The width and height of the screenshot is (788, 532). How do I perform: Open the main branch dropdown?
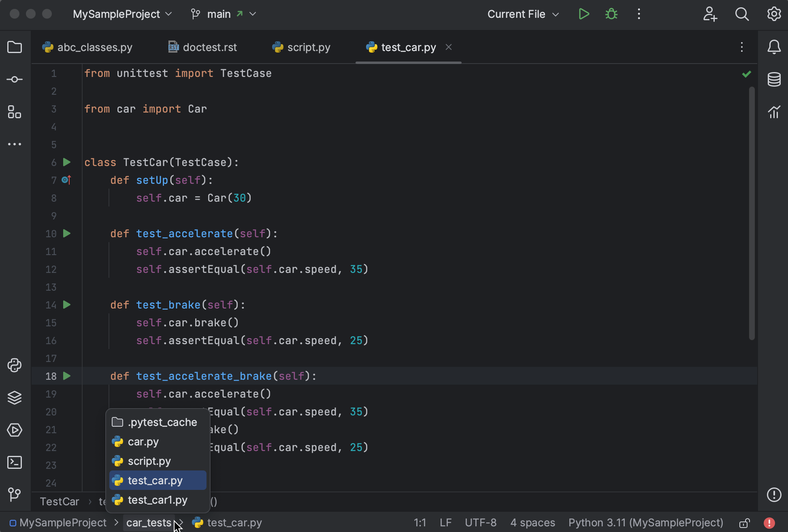pos(223,14)
